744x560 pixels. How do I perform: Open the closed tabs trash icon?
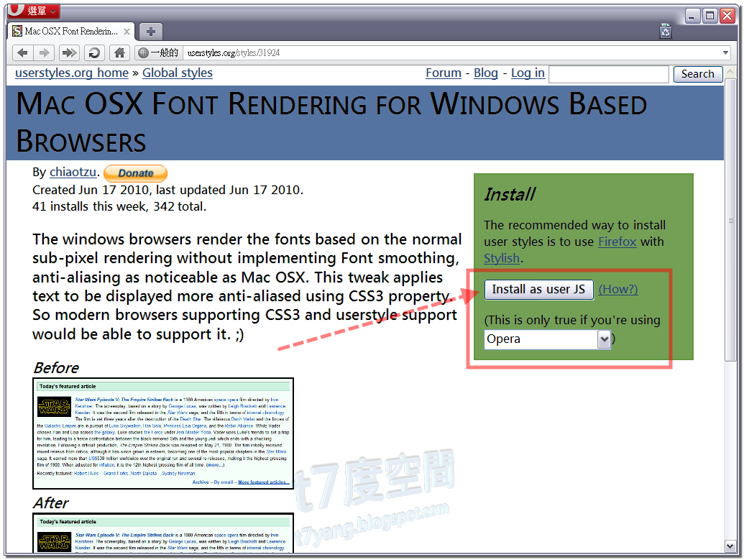click(x=666, y=32)
